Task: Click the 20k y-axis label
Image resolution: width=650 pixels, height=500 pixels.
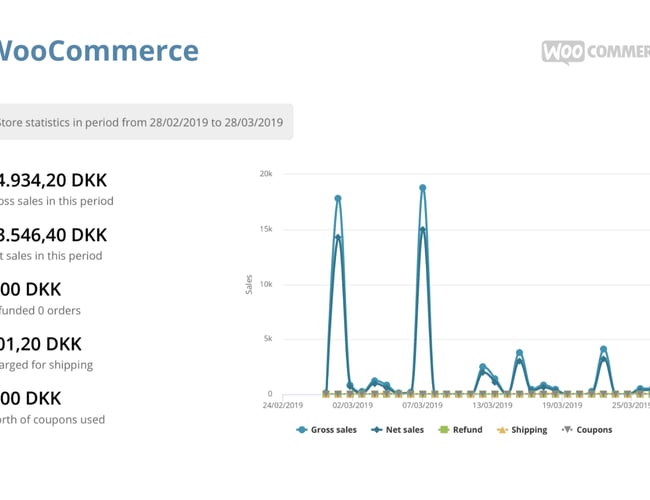Action: tap(267, 173)
